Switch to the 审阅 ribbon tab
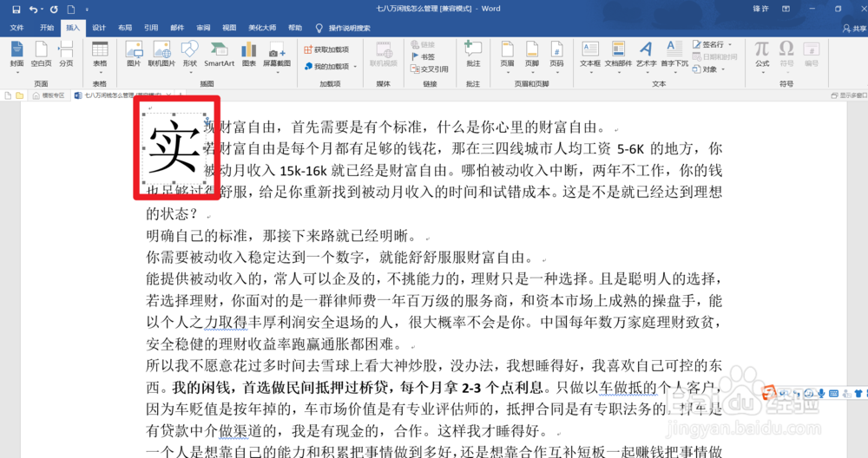Viewport: 868px width, 458px height. coord(203,28)
